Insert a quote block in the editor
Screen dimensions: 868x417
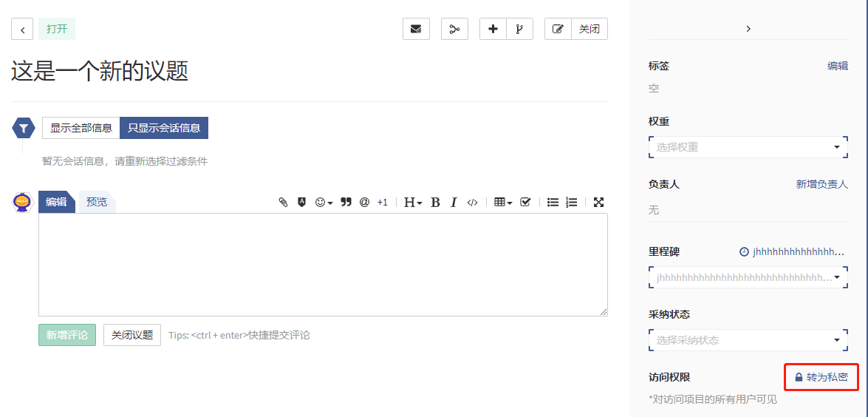click(346, 202)
